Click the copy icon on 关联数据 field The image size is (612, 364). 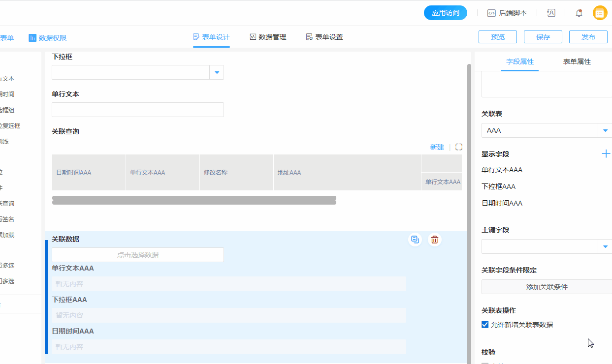(415, 240)
